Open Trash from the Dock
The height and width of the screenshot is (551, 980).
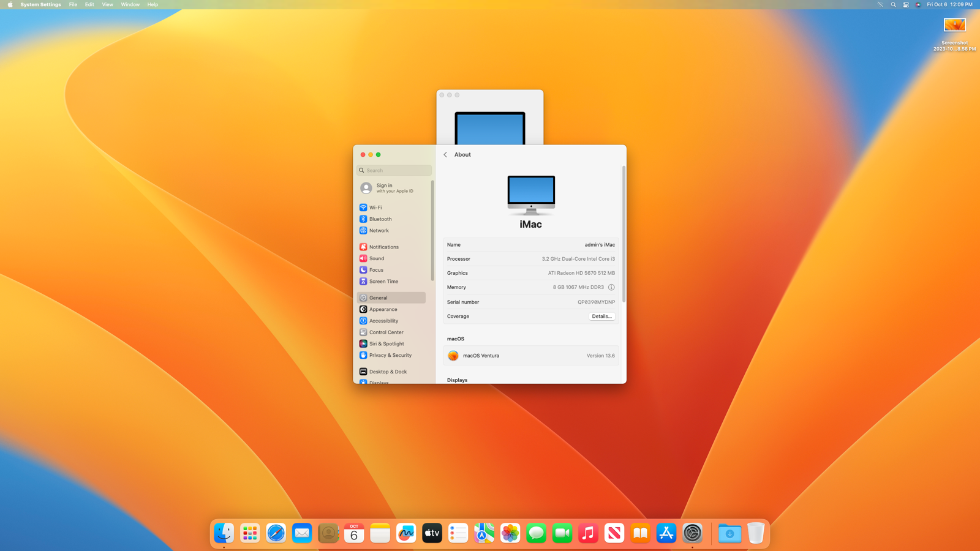(756, 533)
